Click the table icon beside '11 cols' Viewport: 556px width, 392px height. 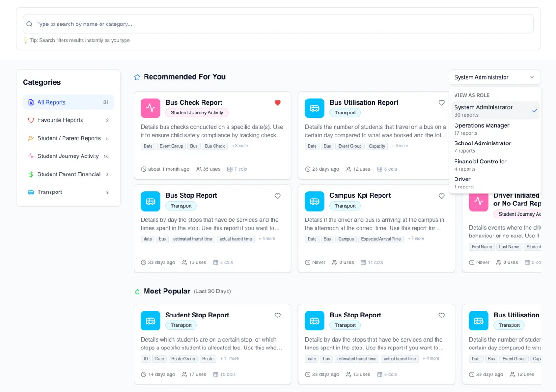click(363, 262)
